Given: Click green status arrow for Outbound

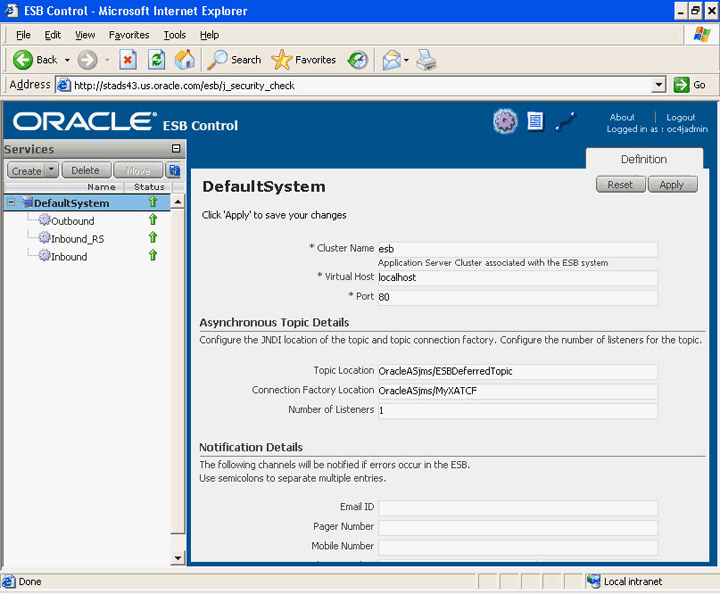Looking at the screenshot, I should [153, 219].
